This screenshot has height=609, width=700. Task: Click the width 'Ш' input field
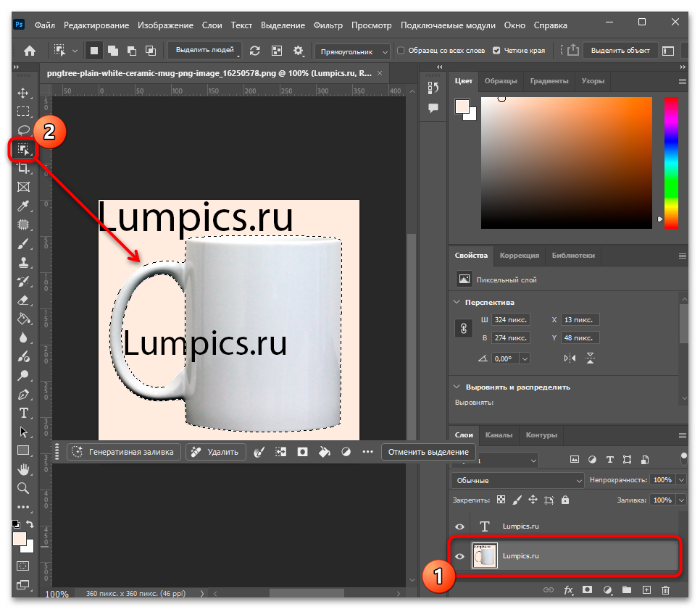click(511, 320)
